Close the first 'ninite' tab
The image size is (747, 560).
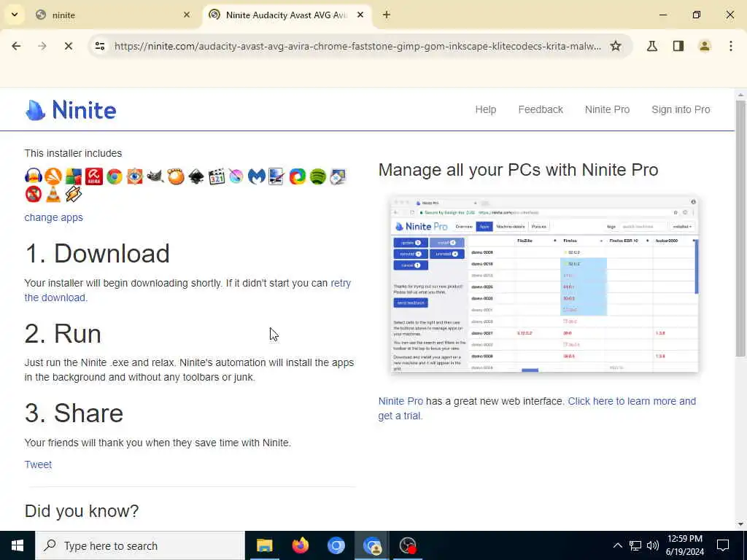(187, 15)
